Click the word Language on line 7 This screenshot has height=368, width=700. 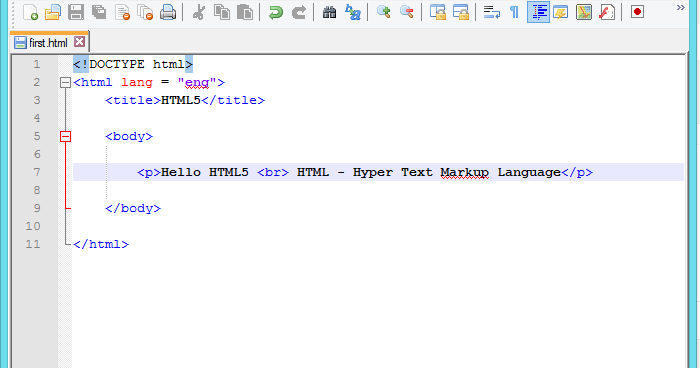tap(529, 172)
